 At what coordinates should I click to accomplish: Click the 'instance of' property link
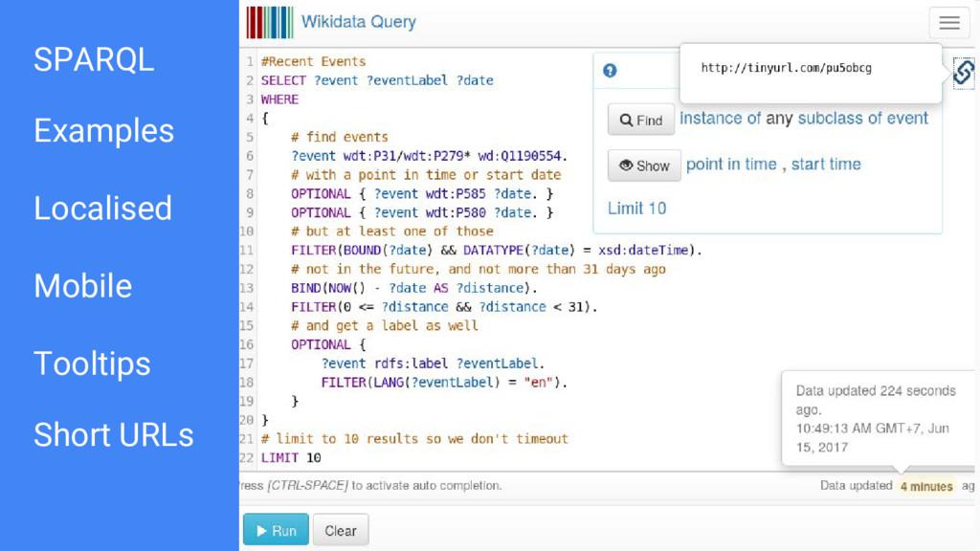pyautogui.click(x=720, y=118)
